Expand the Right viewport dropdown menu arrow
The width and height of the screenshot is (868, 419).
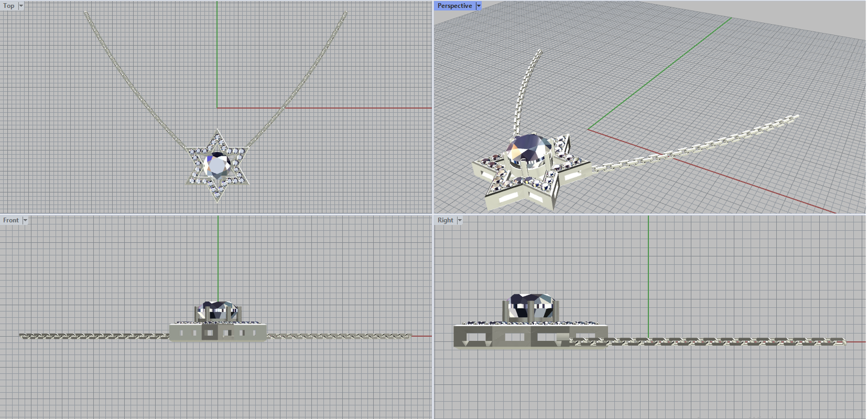pos(459,220)
